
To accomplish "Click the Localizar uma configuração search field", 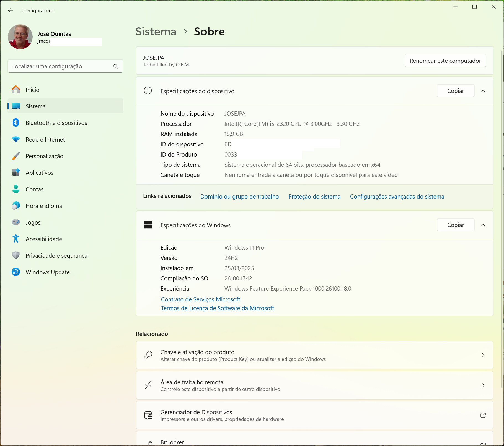I will pyautogui.click(x=61, y=66).
